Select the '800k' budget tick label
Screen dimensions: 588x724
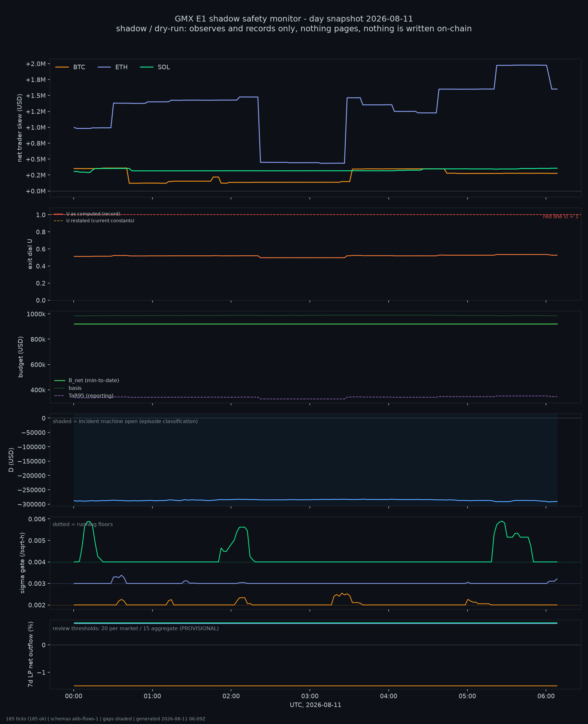(38, 339)
